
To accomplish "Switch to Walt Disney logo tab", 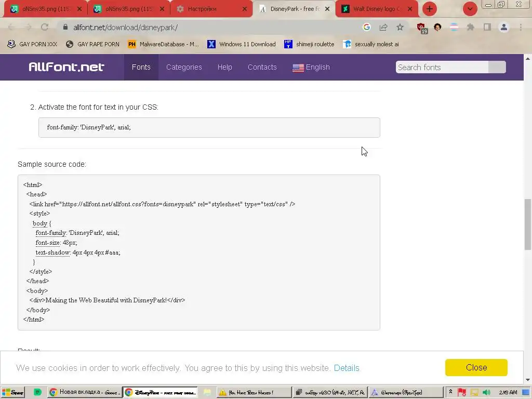I will (x=377, y=9).
